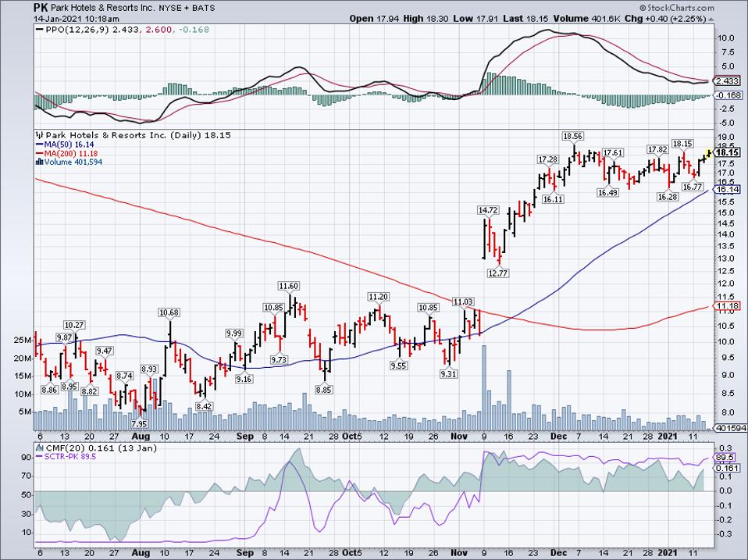Image resolution: width=748 pixels, height=560 pixels.
Task: Click the 16.11 low price label
Action: 553,199
